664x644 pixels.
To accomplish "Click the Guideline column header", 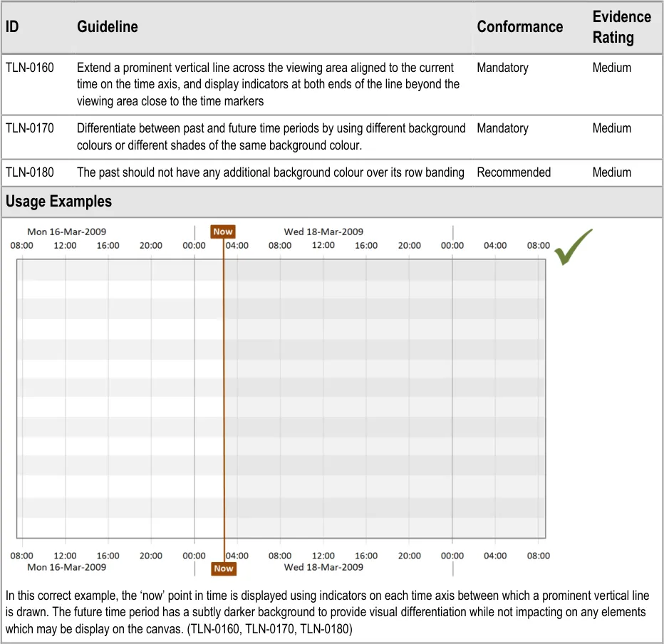I will [107, 27].
